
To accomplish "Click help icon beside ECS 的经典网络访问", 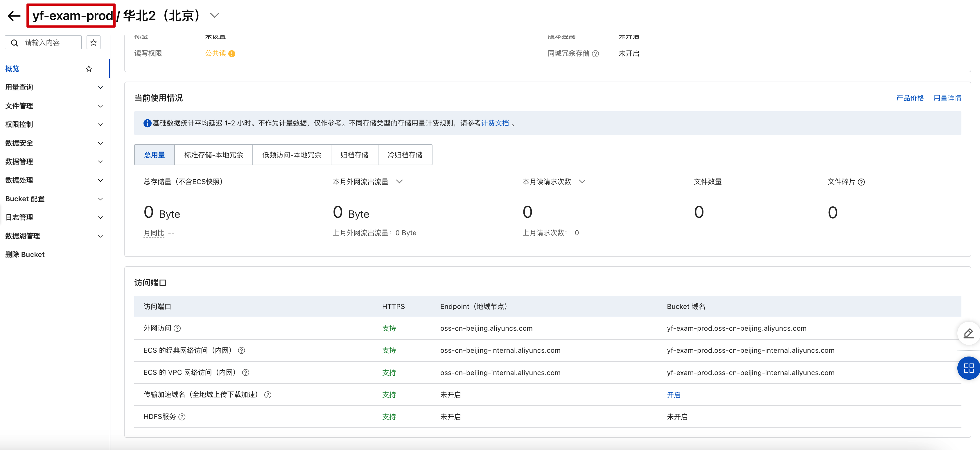I will (x=241, y=350).
